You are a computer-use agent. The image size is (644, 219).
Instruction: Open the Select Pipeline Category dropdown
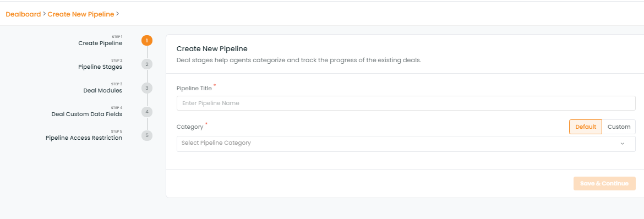point(406,144)
